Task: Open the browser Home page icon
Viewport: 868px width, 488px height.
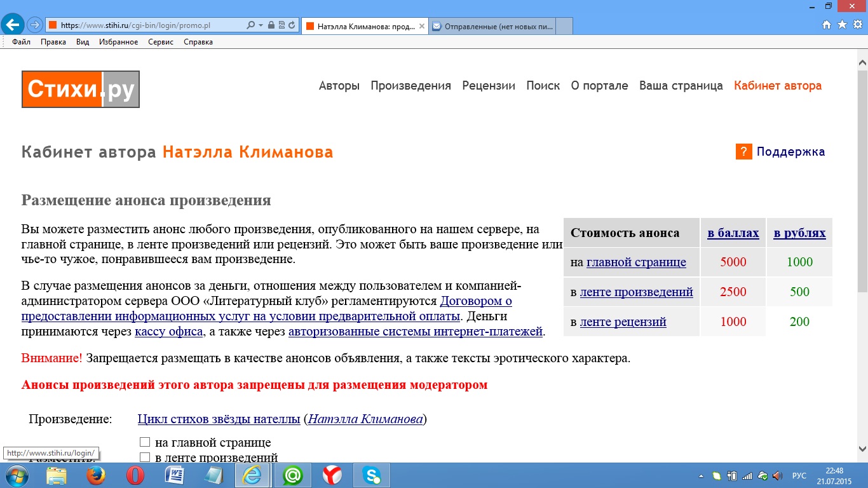Action: pos(827,25)
